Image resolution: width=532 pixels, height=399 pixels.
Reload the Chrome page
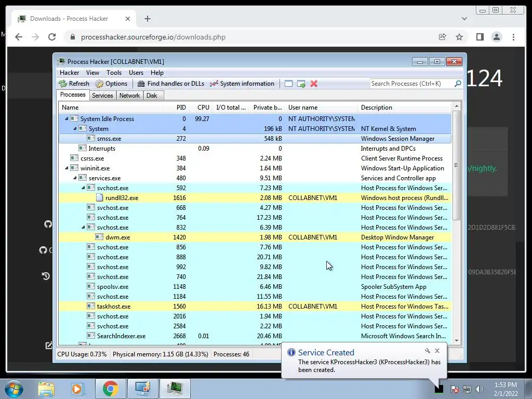tap(52, 37)
